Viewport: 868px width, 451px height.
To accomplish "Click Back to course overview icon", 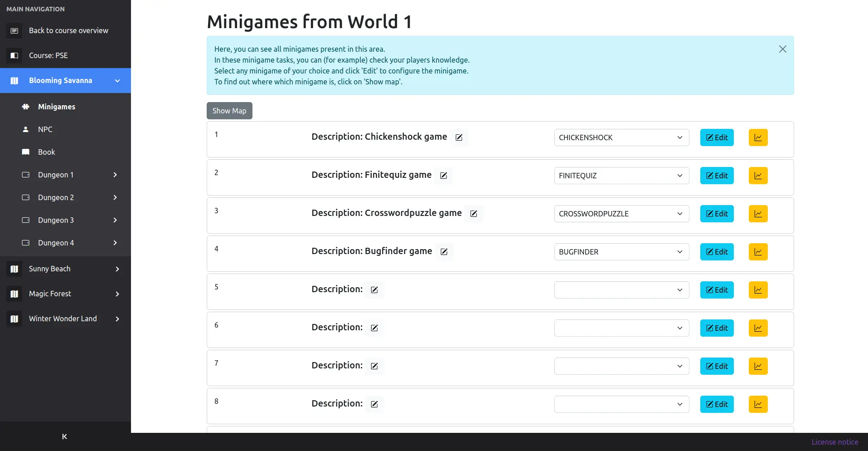I will click(x=14, y=31).
